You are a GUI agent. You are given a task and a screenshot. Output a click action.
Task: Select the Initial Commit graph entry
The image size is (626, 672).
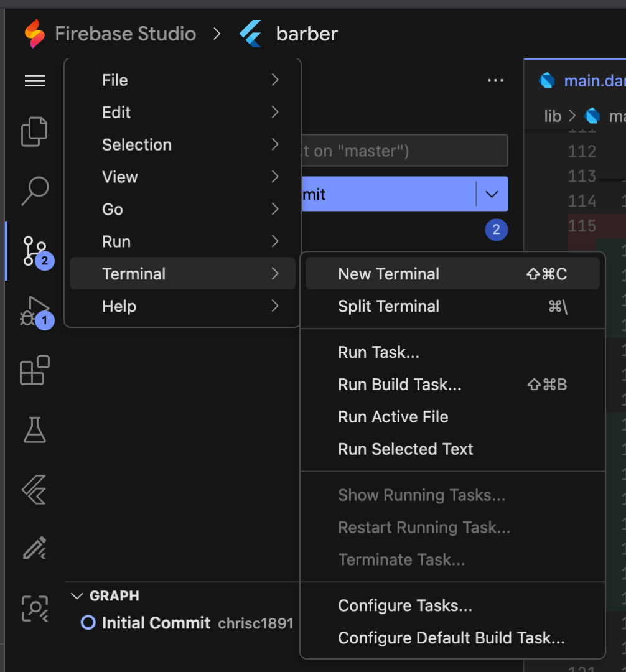[x=156, y=623]
